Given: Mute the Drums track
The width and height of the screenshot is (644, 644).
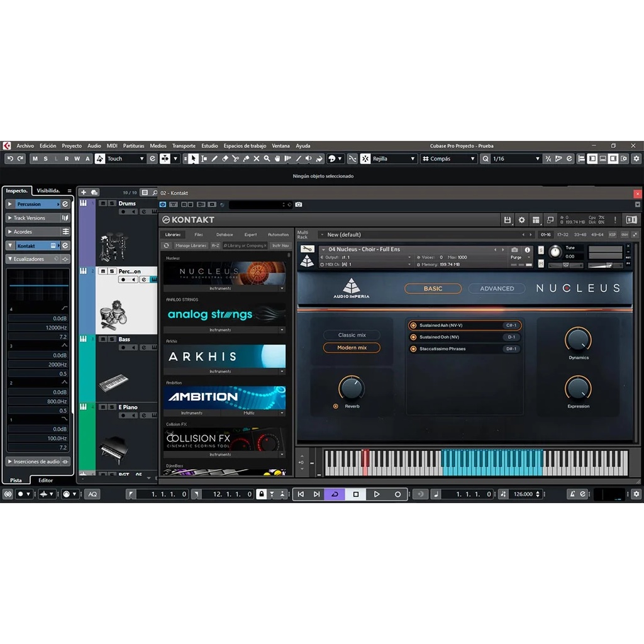Looking at the screenshot, I should point(103,204).
